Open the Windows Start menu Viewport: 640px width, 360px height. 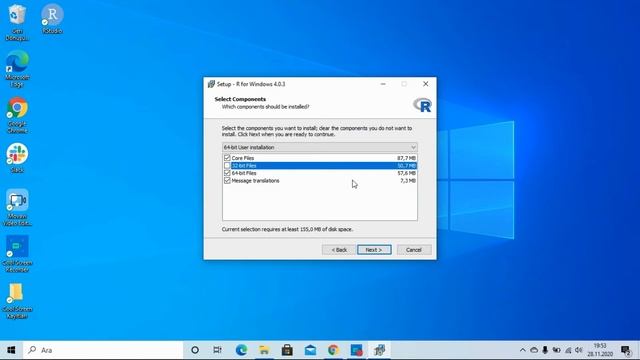(11, 350)
